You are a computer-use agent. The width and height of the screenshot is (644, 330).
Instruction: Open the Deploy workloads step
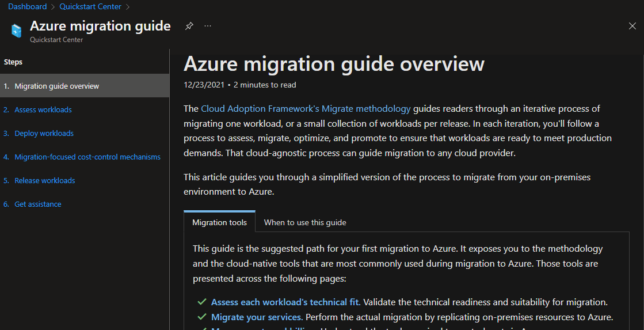[x=44, y=133]
